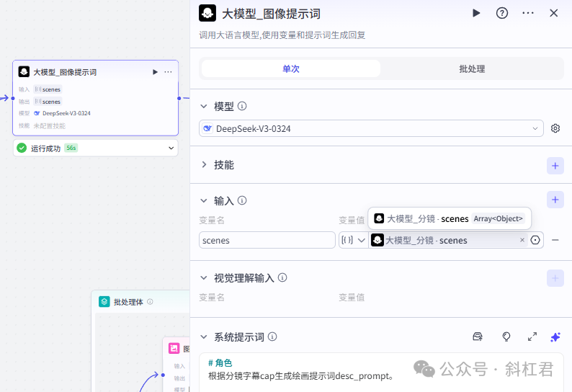This screenshot has height=392, width=572.
Task: Add a new skill with plus button
Action: click(555, 166)
